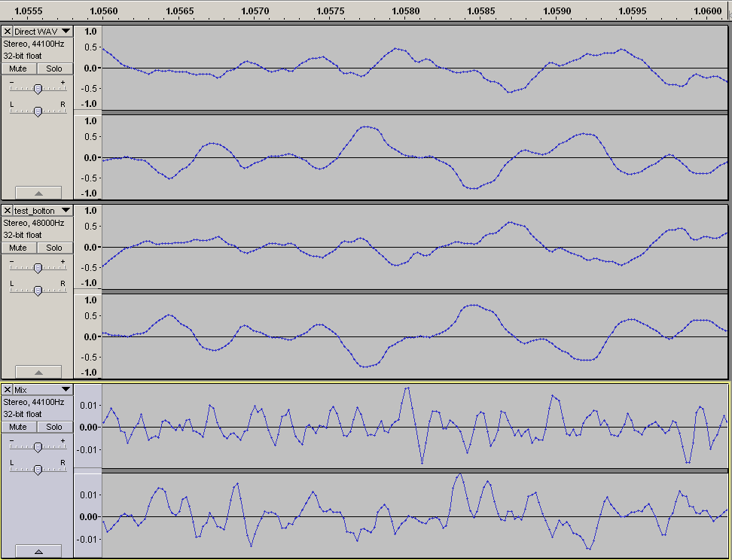732x560 pixels.
Task: Click the minus end of Direct WAV gain
Action: (x=12, y=82)
